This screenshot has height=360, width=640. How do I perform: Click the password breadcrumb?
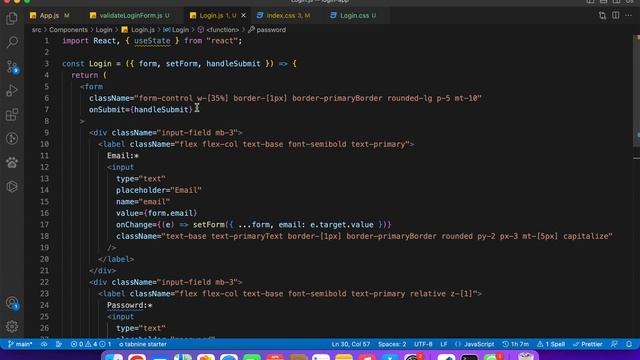pyautogui.click(x=267, y=30)
